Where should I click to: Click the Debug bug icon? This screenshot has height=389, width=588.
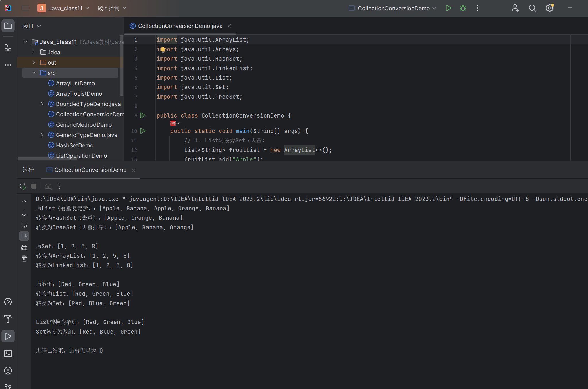463,8
